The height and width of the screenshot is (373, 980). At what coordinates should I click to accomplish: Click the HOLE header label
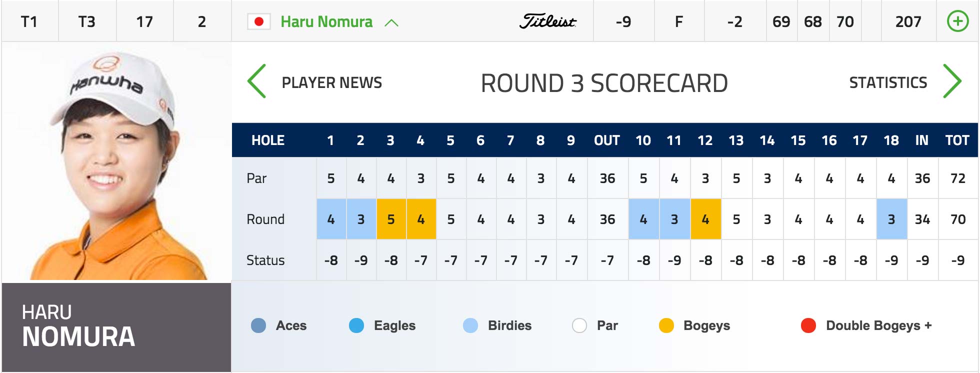pyautogui.click(x=268, y=140)
